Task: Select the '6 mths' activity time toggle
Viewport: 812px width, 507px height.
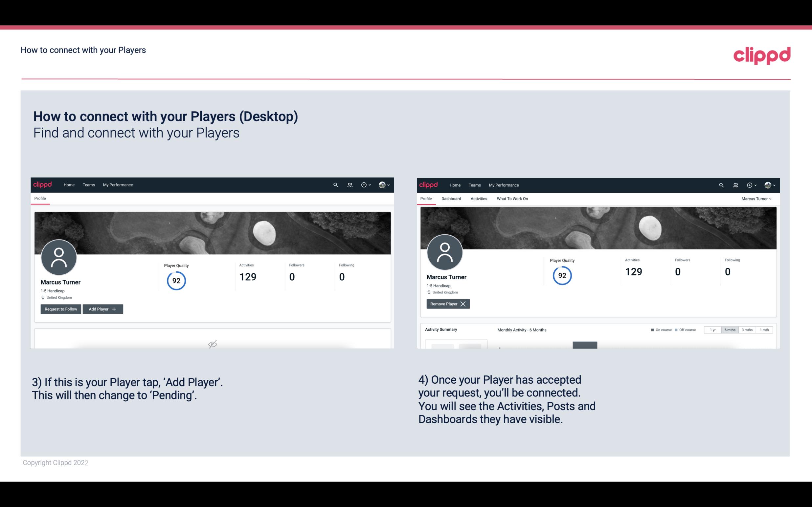Action: pyautogui.click(x=730, y=329)
